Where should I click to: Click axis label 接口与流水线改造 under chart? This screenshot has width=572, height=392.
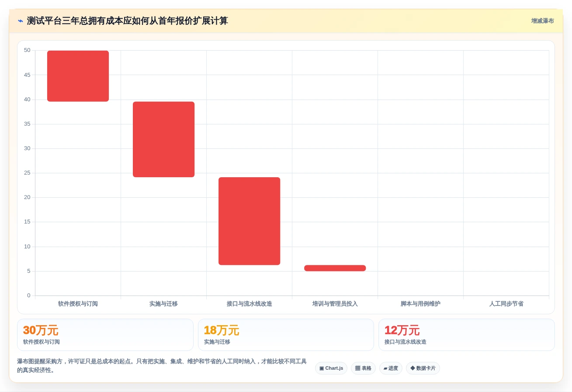[249, 304]
